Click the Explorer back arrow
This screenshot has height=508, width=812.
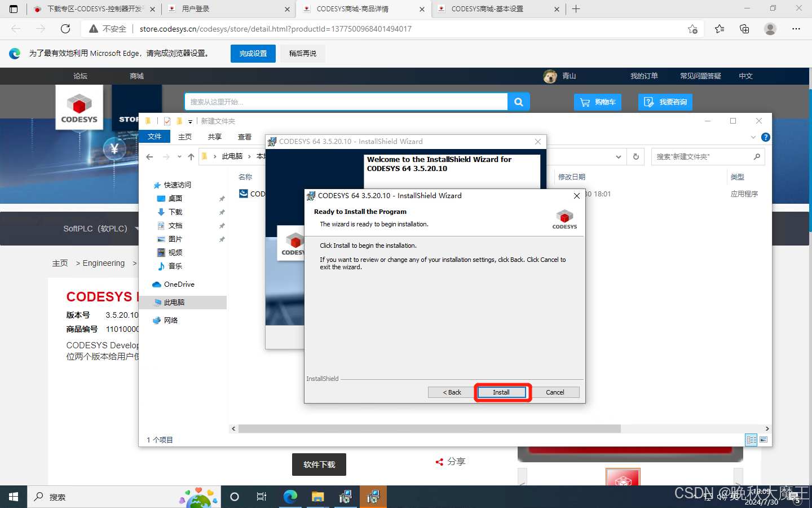[149, 156]
